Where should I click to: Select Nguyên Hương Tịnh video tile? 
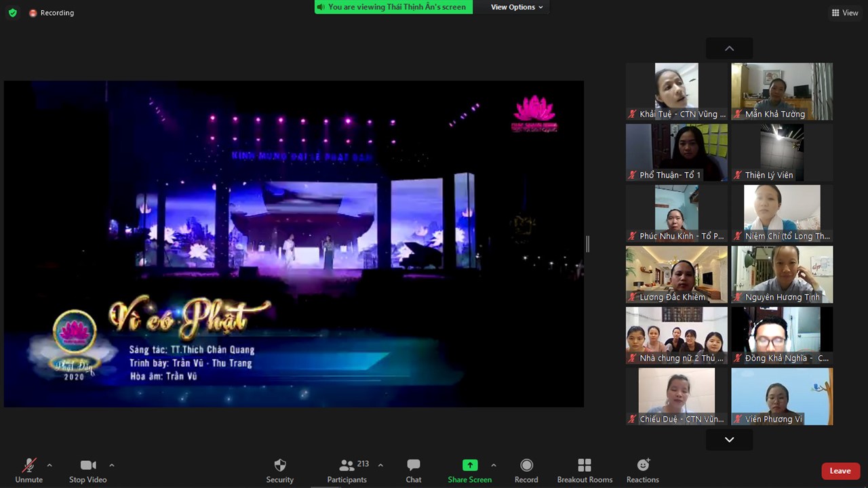click(782, 274)
